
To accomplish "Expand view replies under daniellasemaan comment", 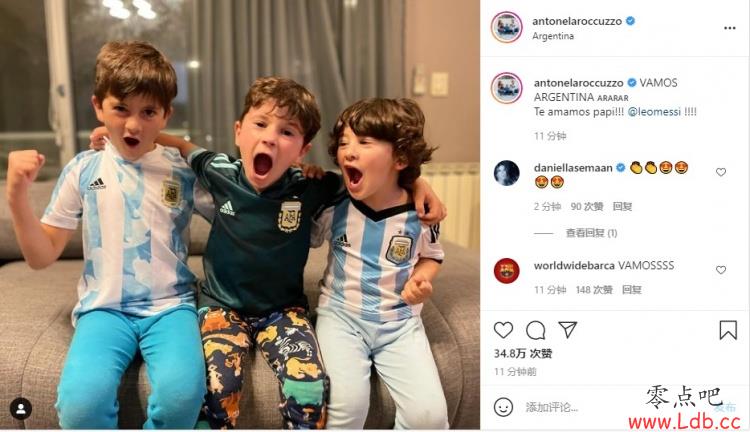I will coord(591,233).
